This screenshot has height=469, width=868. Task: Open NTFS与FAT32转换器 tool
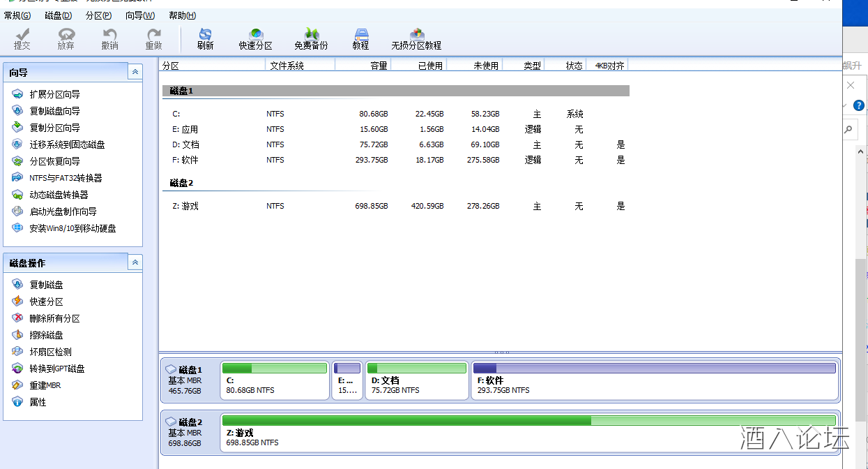point(66,178)
